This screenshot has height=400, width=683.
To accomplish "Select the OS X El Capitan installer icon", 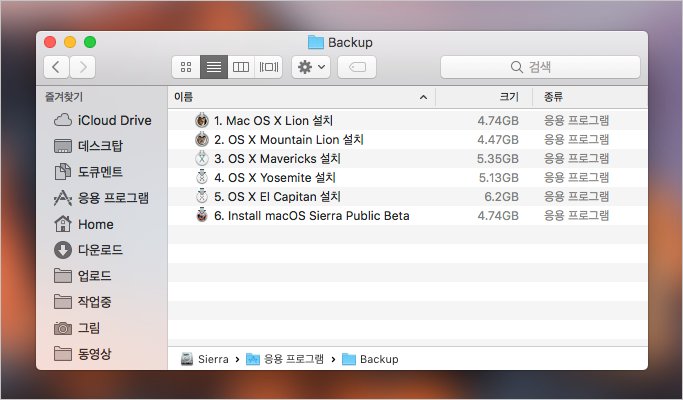I will tap(202, 197).
